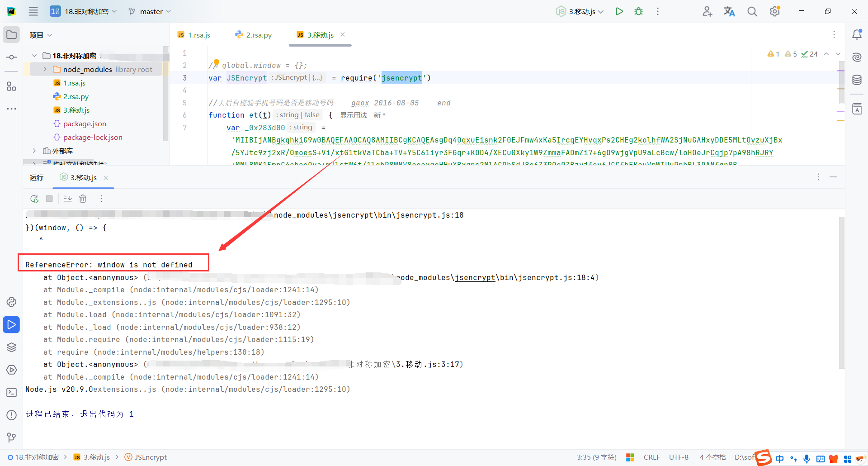Viewport: 868px width, 466px height.
Task: Open Search Everywhere magnifier
Action: coord(752,11)
